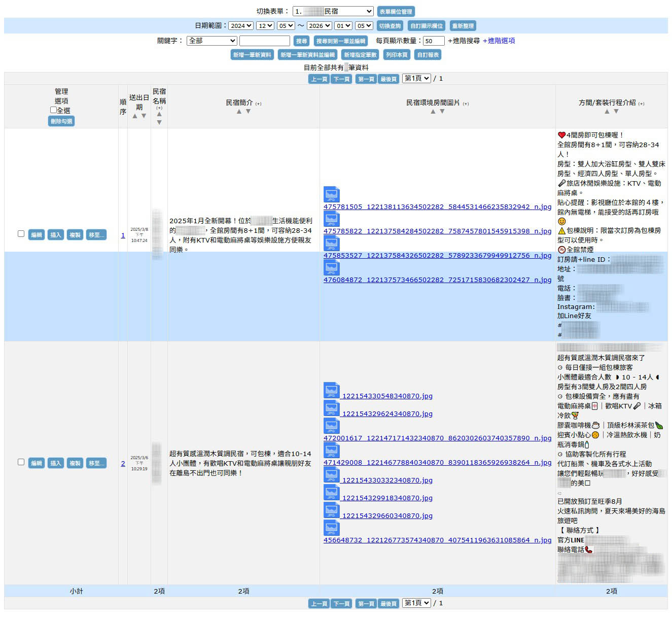This screenshot has height=620, width=672.
Task: Click the 搜尋到第一筆並編輯 button
Action: 341,41
